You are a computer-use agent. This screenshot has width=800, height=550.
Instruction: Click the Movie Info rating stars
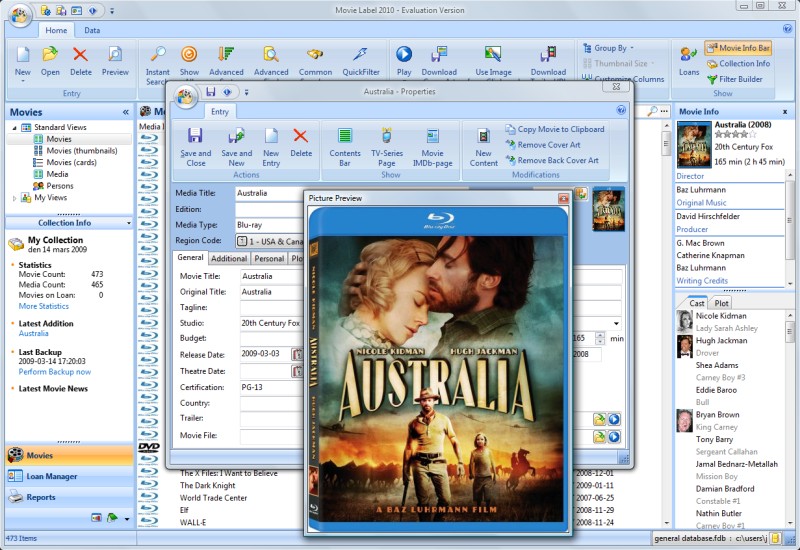click(735, 135)
